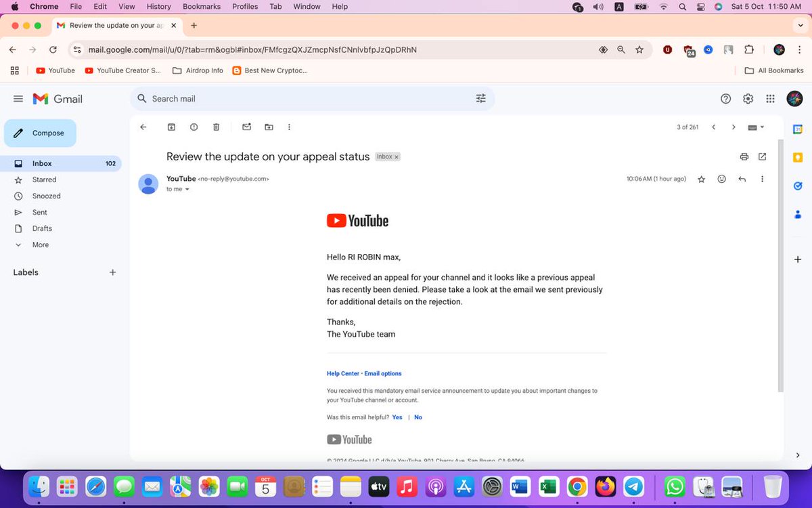Go to the newer email arrow
812x508 pixels.
713,127
